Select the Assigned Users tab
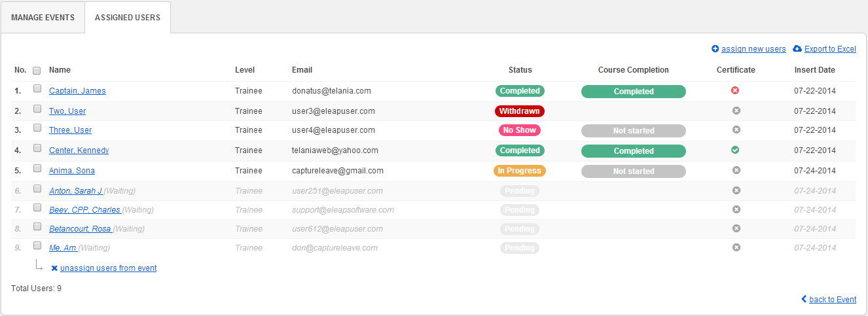 128,18
